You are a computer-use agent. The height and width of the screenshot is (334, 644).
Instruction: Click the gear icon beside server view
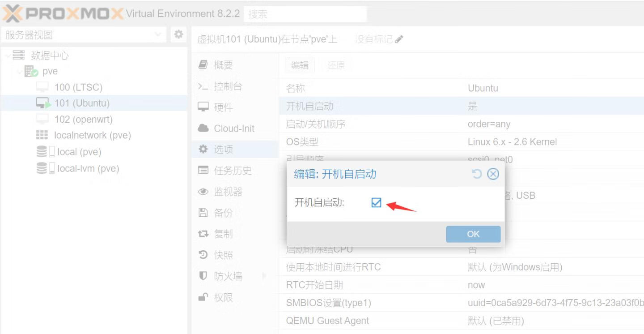click(178, 34)
